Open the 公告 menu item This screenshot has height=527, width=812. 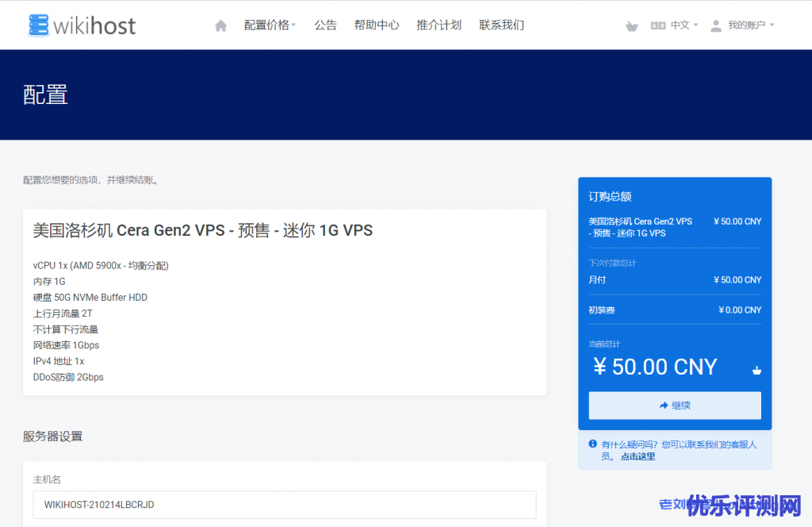325,25
